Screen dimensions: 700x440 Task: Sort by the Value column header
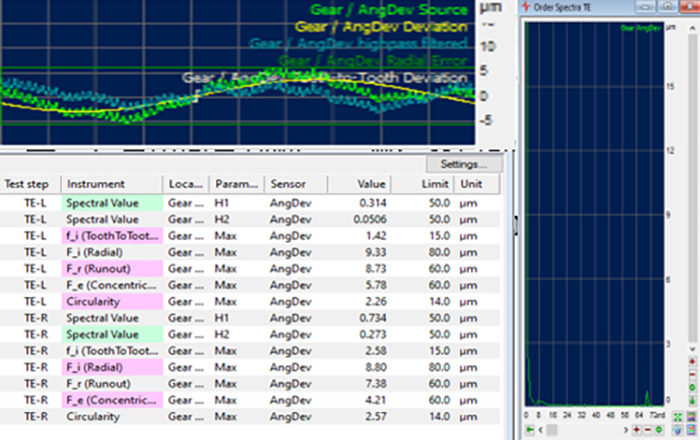click(359, 184)
